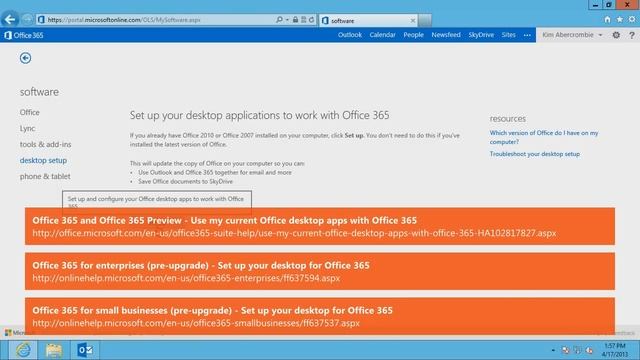Select Lync in software sidebar

[27, 128]
